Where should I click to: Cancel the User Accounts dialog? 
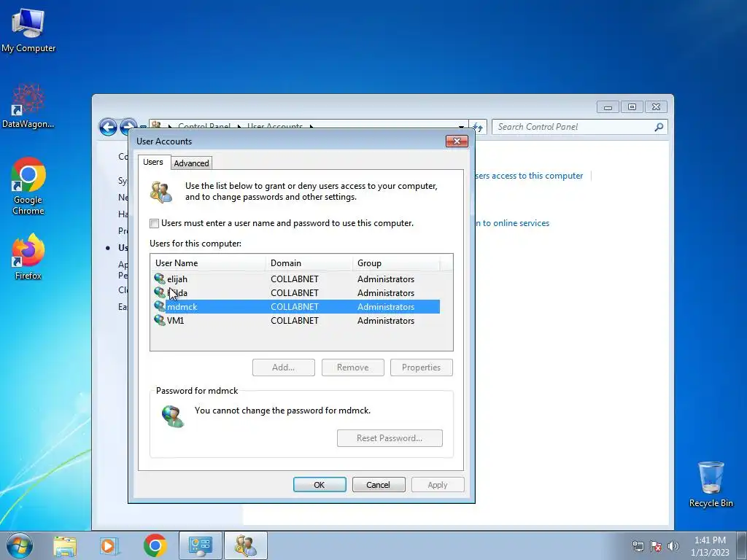pos(379,485)
